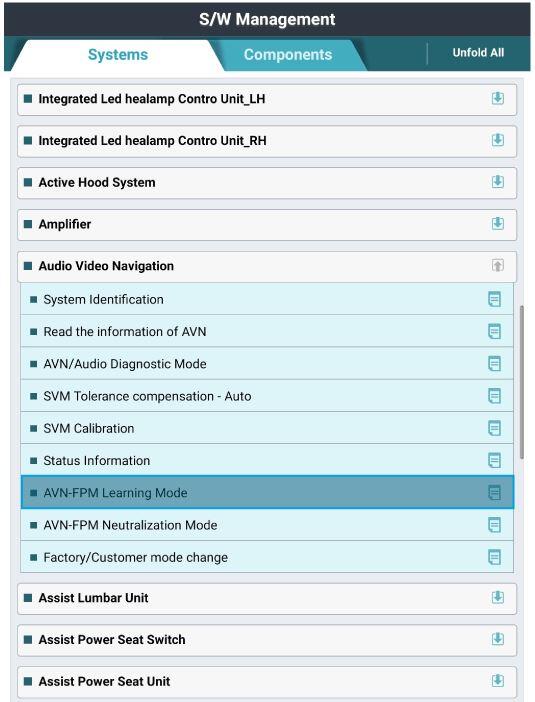The width and height of the screenshot is (535, 702).
Task: Click document icon for SVM Tolerance compensation - Auto
Action: pos(494,396)
